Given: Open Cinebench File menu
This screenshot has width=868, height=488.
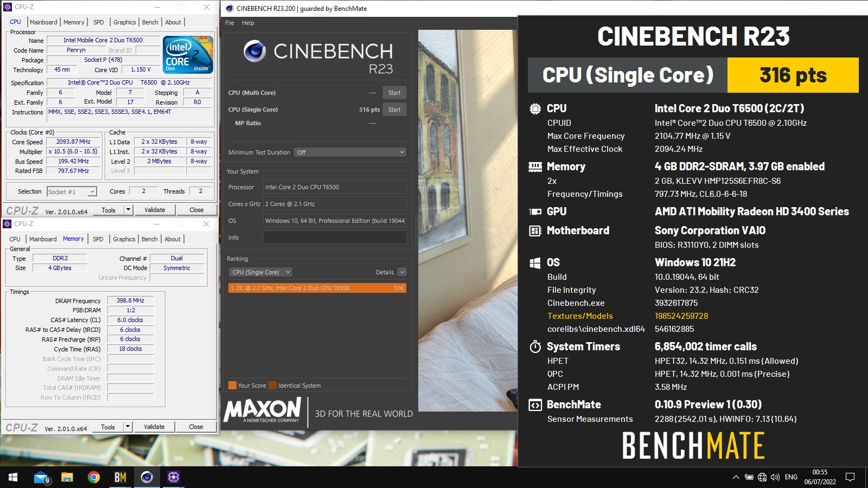Looking at the screenshot, I should (x=229, y=23).
